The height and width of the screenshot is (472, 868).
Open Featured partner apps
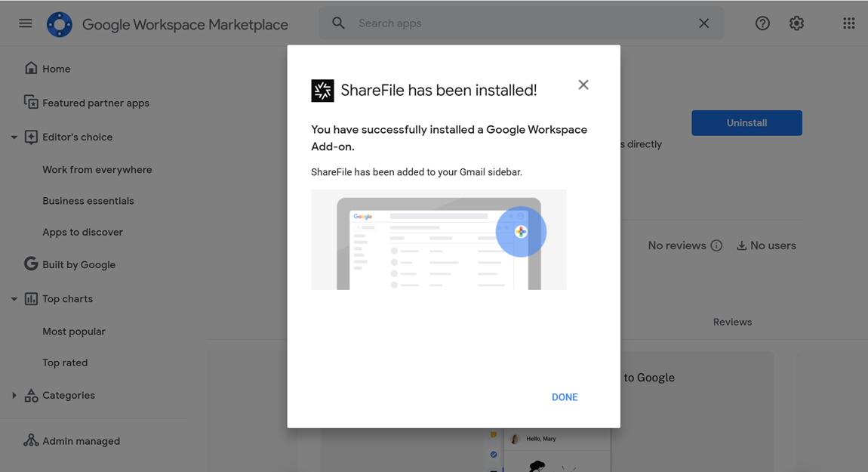pos(94,103)
